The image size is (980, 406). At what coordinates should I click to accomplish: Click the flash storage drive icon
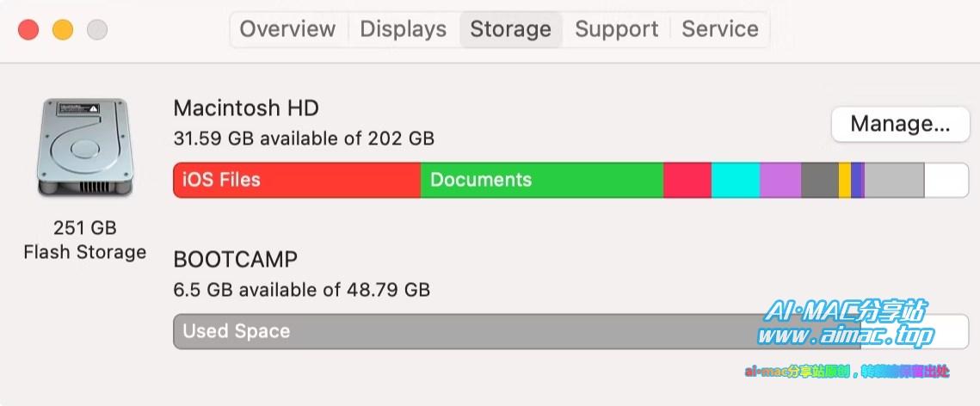[x=85, y=147]
